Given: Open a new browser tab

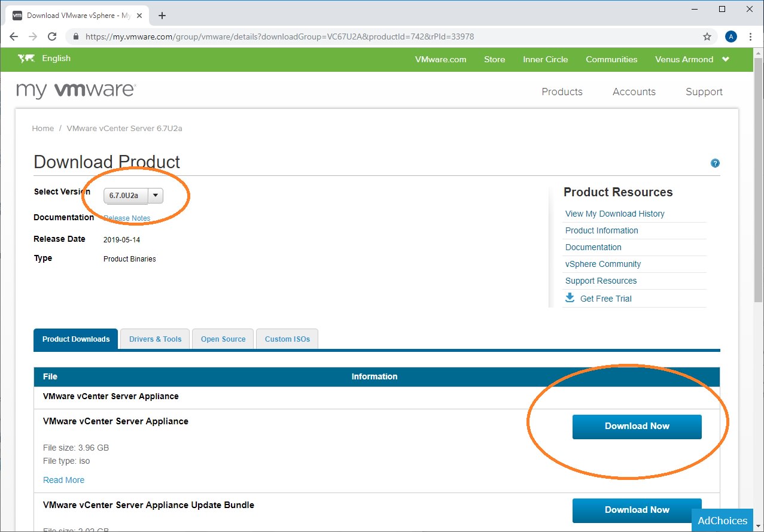Looking at the screenshot, I should (x=162, y=16).
